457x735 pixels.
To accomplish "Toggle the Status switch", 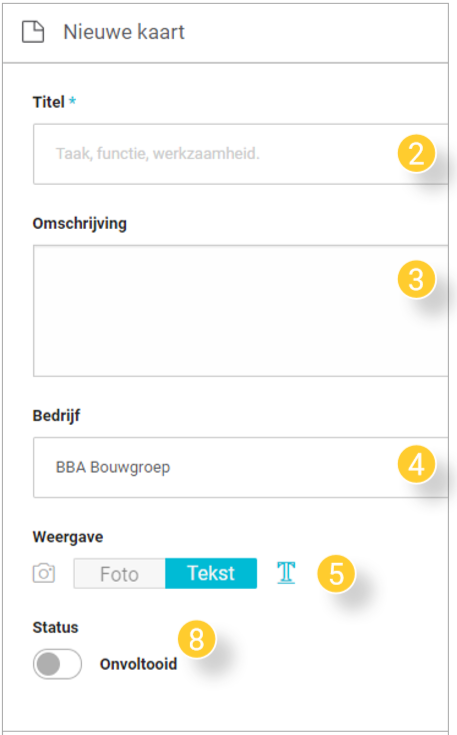I will click(x=57, y=664).
